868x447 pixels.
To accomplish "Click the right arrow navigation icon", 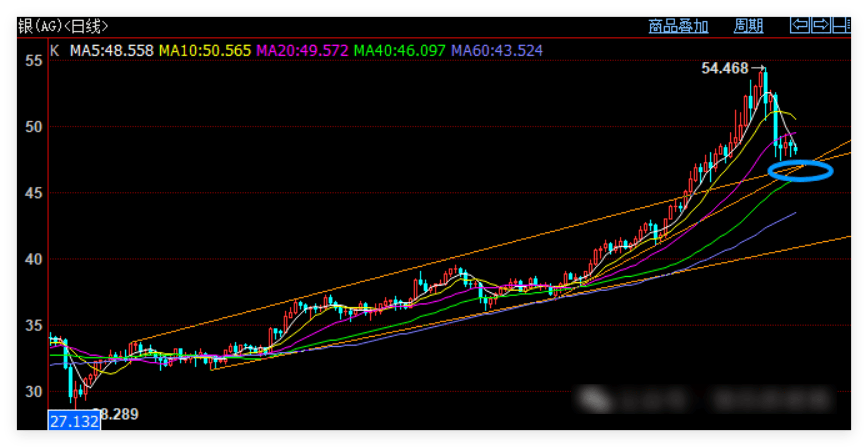I will 821,25.
